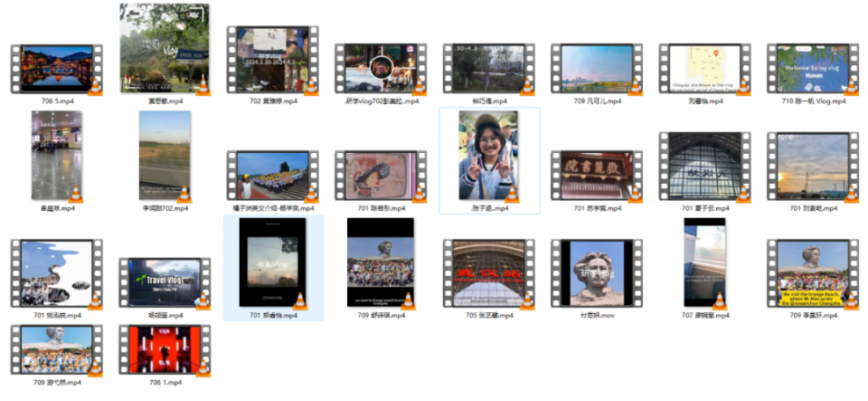Screen dimensions: 868x401
Task: Click the 706 1.mp4 red stage thumbnail
Action: [x=164, y=350]
